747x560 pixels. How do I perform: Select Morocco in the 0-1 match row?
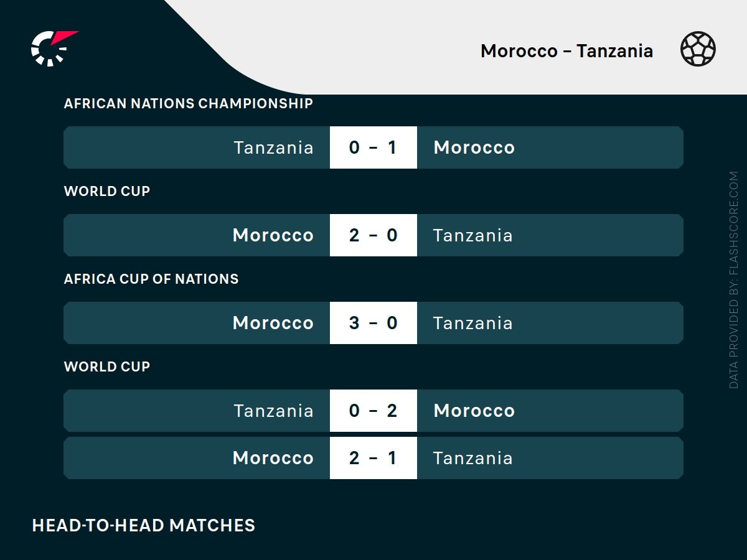[474, 147]
